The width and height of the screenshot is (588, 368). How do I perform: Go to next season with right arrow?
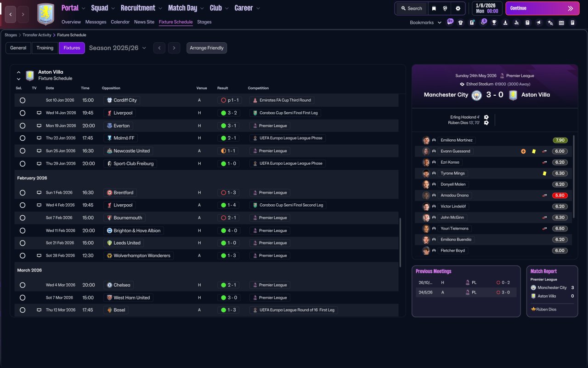tap(174, 48)
